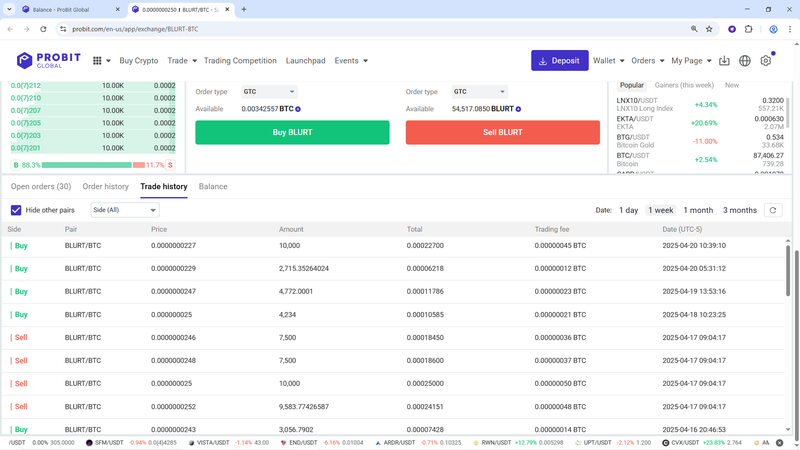Select the 3 months date filter
This screenshot has width=800, height=450.
click(x=740, y=210)
